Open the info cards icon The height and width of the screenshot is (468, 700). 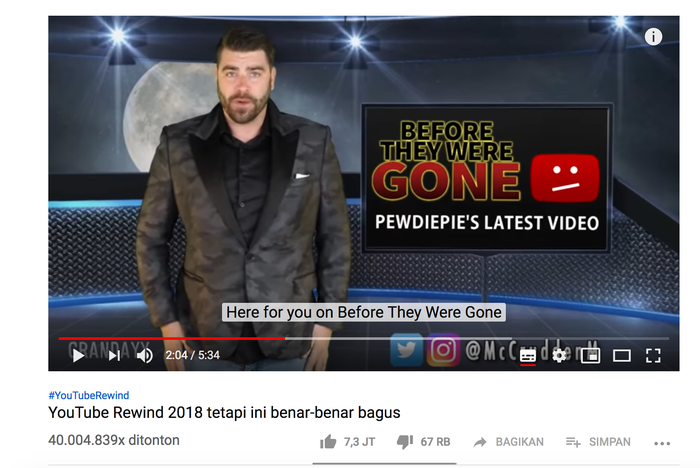click(653, 37)
